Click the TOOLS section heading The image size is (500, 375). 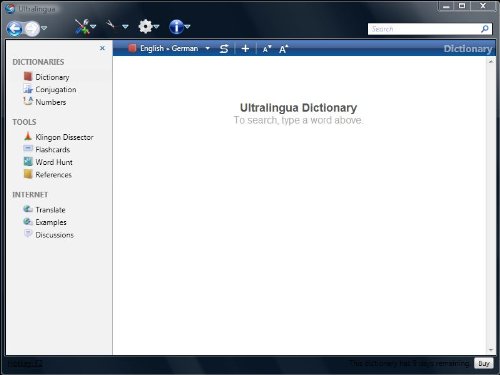[x=24, y=122]
